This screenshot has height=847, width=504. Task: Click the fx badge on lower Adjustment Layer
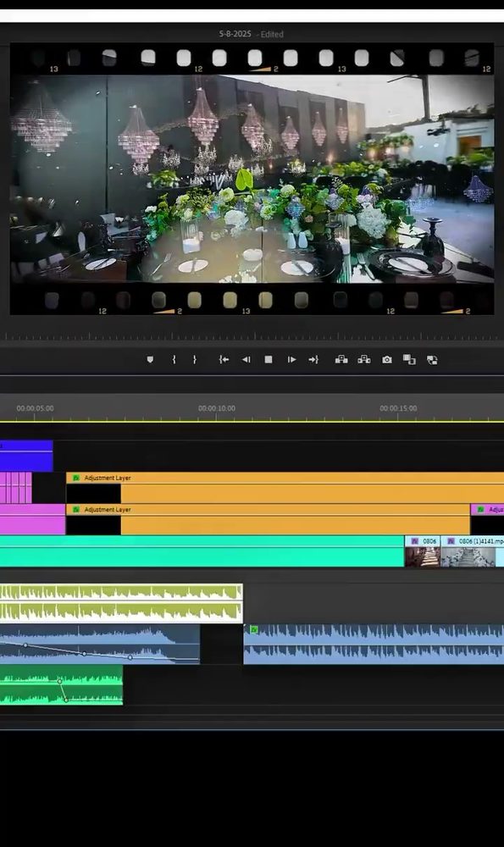coord(76,509)
